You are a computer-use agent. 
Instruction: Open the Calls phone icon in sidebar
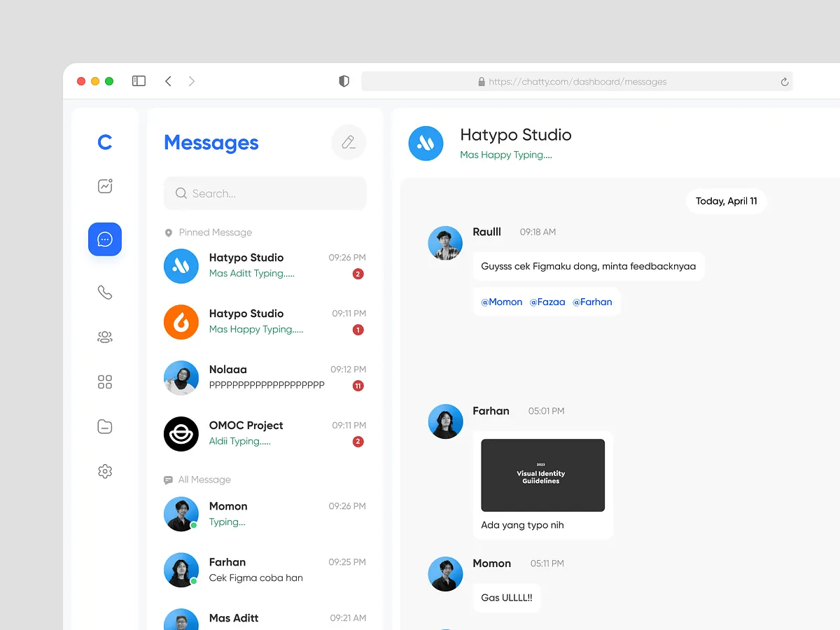tap(104, 292)
